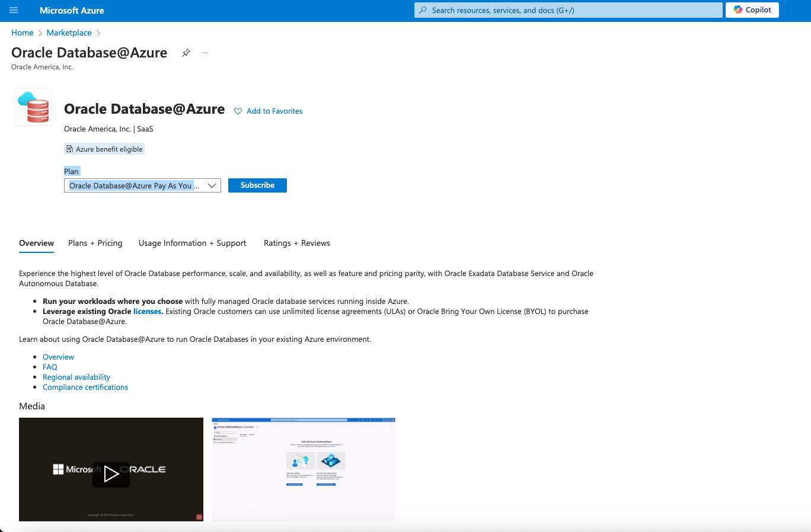
Task: Open the Ratings + Reviews tab
Action: click(x=296, y=243)
